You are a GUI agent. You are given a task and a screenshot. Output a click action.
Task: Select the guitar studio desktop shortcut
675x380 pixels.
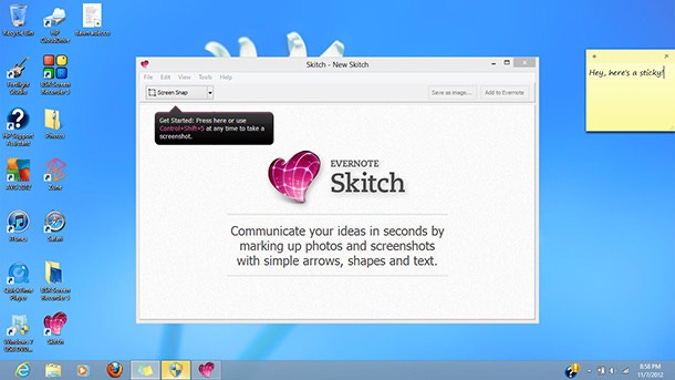tap(18, 76)
